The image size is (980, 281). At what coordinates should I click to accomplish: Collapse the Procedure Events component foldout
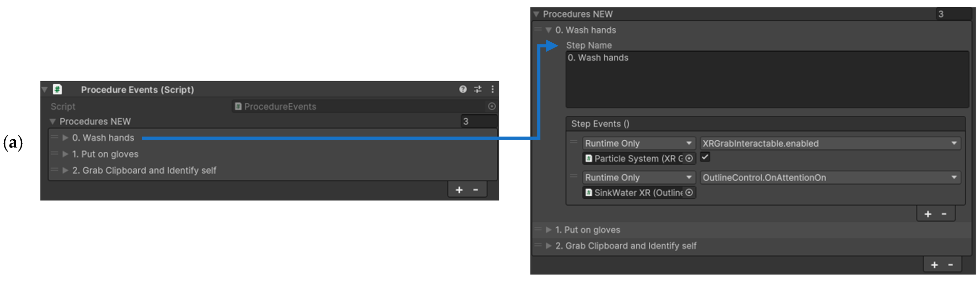45,89
